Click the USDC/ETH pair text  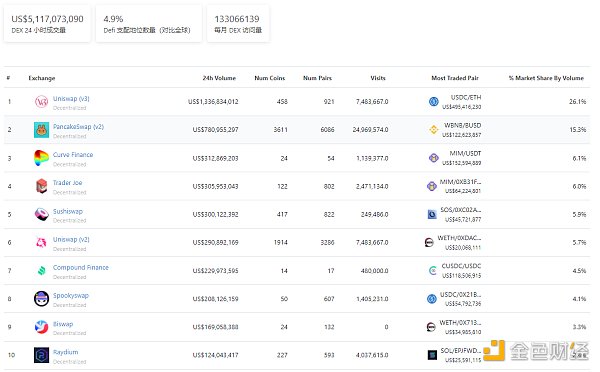(x=466, y=98)
